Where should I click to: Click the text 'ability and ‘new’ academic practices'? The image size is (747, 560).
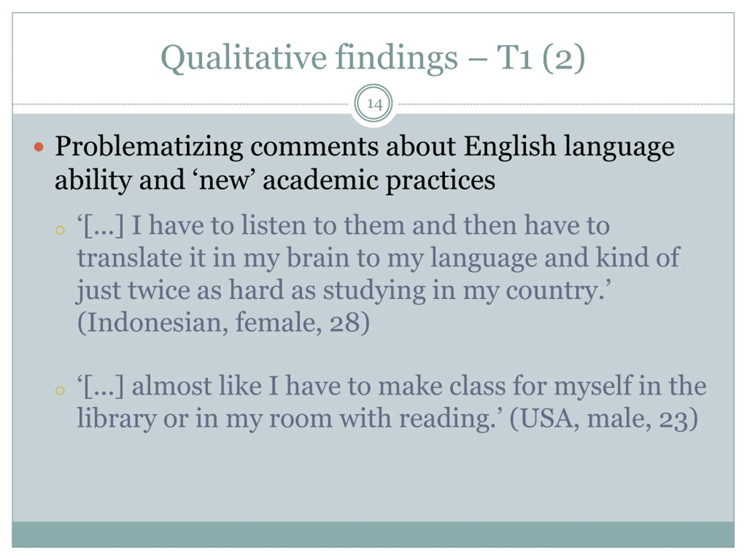pyautogui.click(x=275, y=180)
